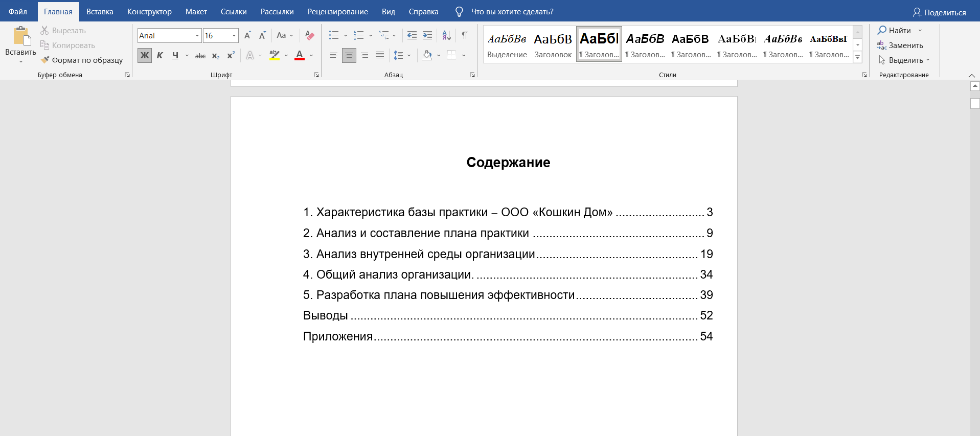Apply red font color
The width and height of the screenshot is (980, 436).
click(x=300, y=55)
